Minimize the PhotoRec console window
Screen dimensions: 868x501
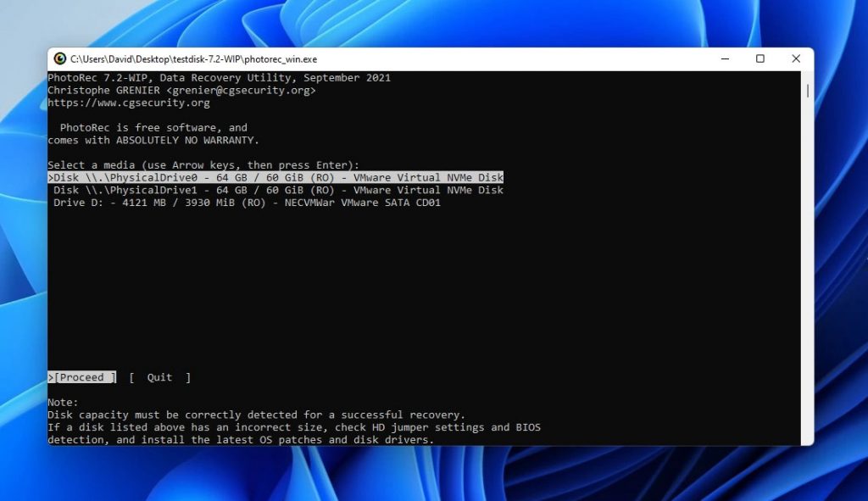point(723,58)
